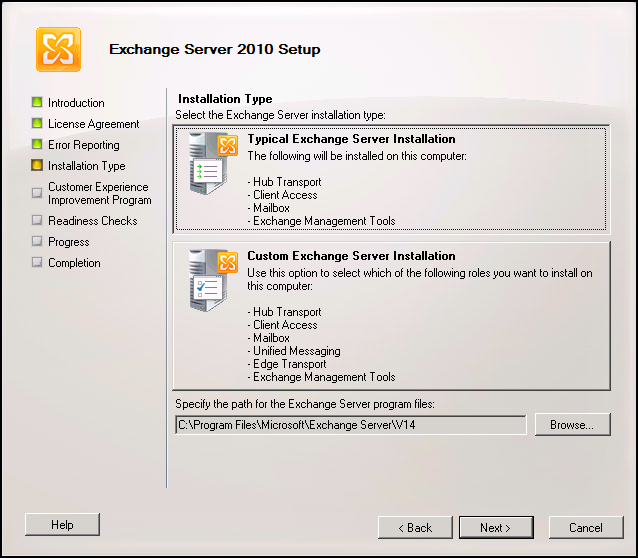The image size is (638, 558).
Task: Click the Readiness Checks gray step square
Action: pos(37,220)
